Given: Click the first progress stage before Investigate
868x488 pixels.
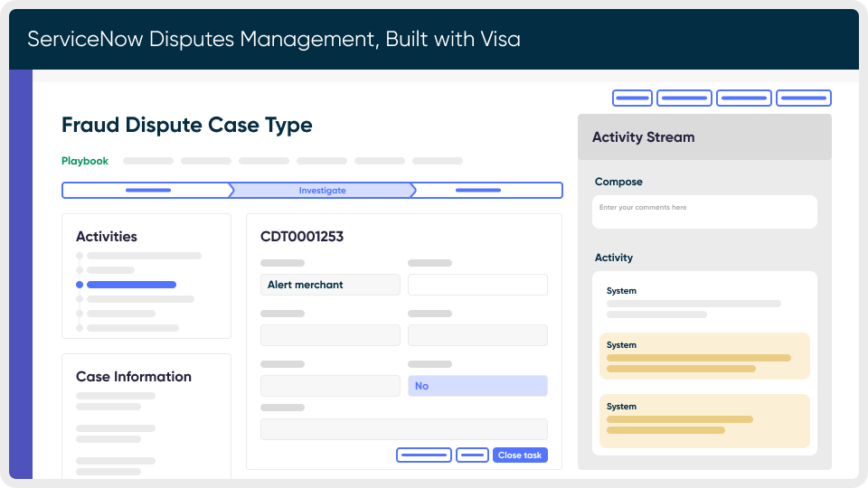Looking at the screenshot, I should click(x=147, y=191).
